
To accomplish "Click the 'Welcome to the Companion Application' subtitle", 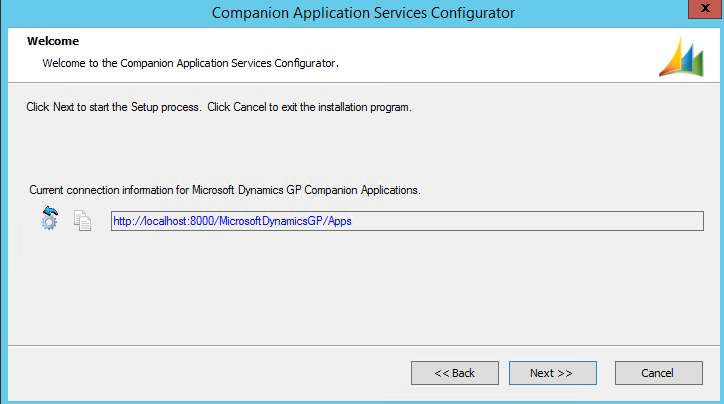I will click(190, 63).
